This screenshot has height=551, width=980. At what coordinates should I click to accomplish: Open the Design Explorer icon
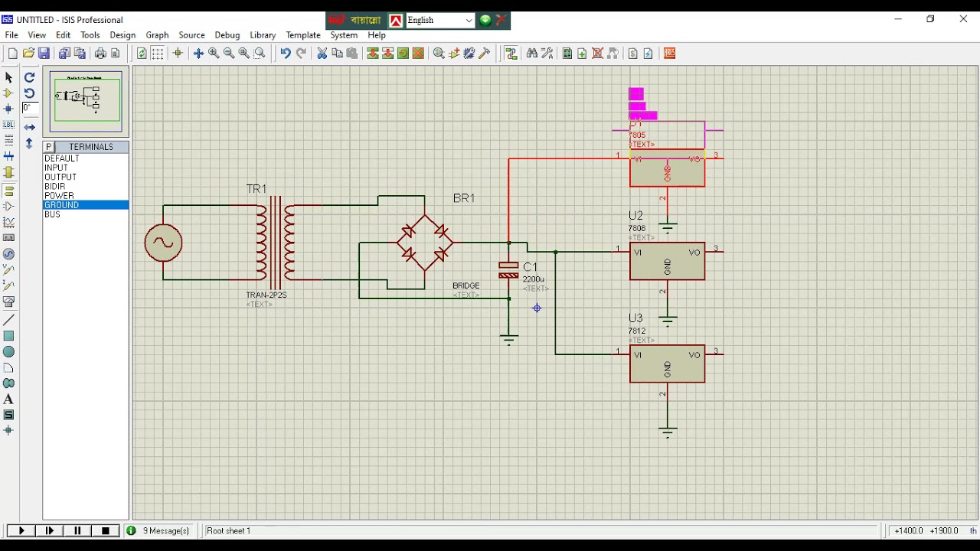(567, 54)
